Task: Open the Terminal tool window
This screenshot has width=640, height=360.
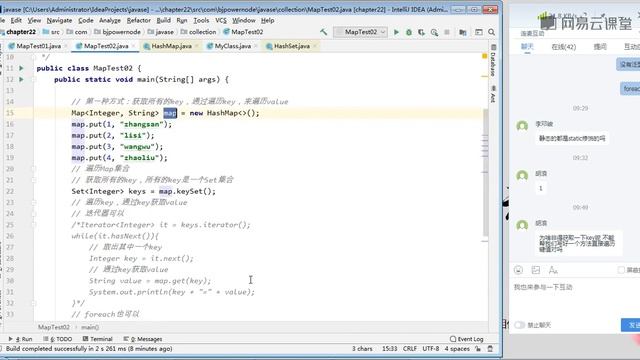Action: pos(98,339)
